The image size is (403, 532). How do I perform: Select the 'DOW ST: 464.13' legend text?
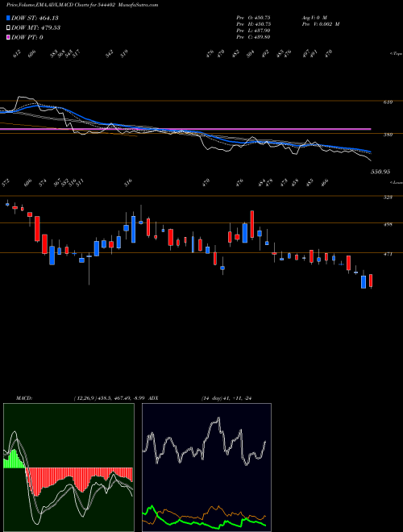35,18
